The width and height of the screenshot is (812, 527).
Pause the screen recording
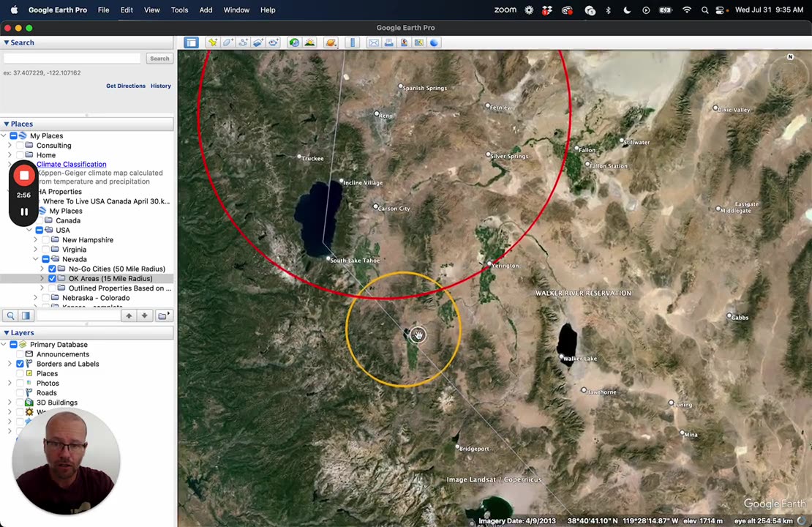point(24,212)
